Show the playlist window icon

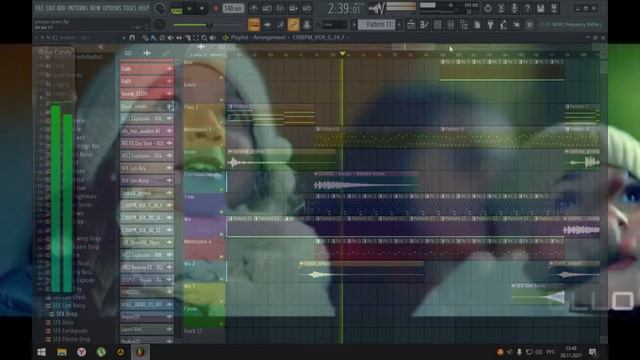411,25
